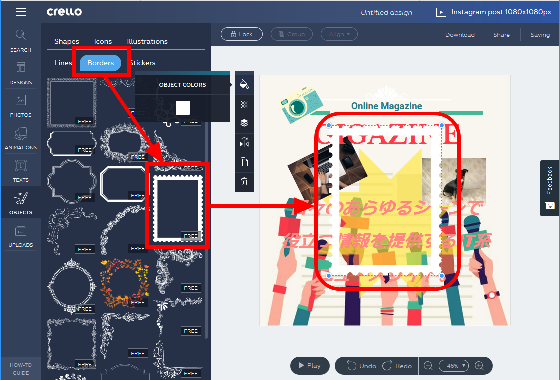560x380 pixels.
Task: Click the Download button
Action: click(x=460, y=35)
